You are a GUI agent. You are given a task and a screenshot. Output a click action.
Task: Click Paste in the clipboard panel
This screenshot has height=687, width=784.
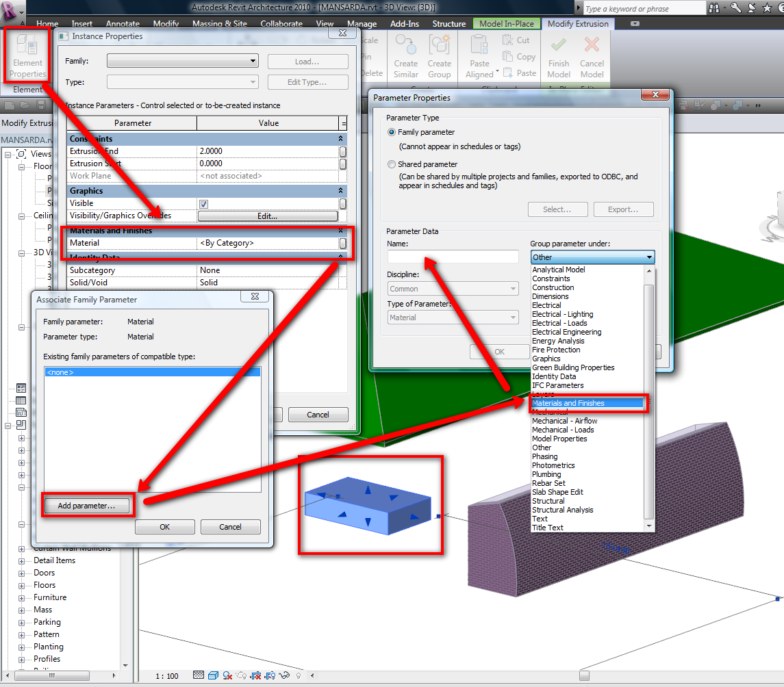pyautogui.click(x=519, y=73)
